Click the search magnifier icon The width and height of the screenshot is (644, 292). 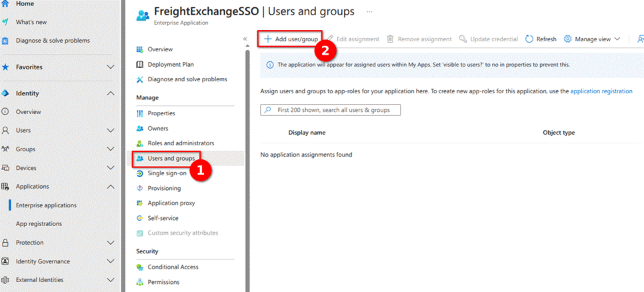268,110
